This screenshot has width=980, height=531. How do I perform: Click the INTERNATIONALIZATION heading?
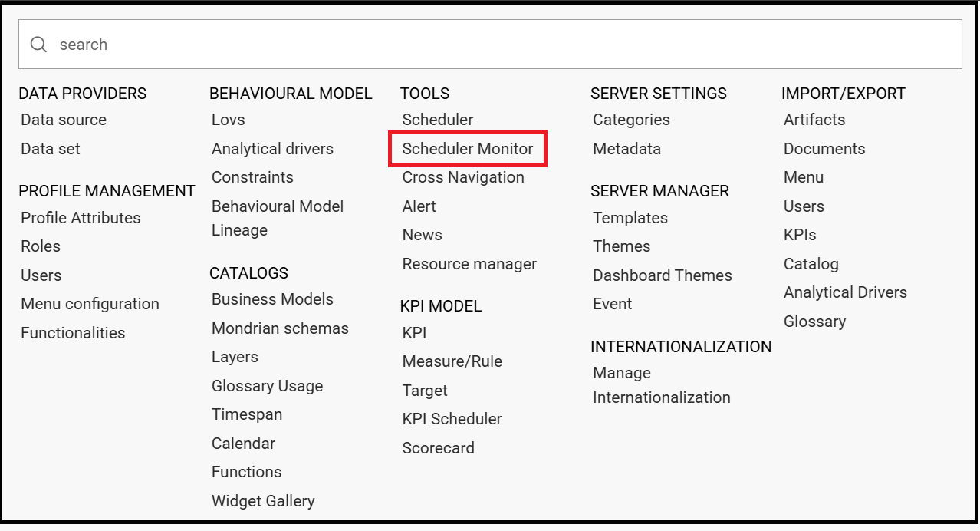[681, 347]
